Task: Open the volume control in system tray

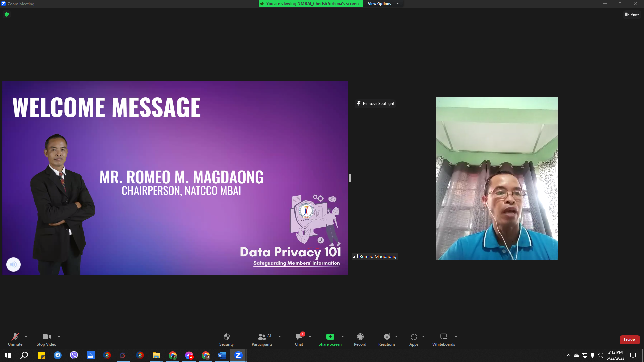Action: pos(601,355)
